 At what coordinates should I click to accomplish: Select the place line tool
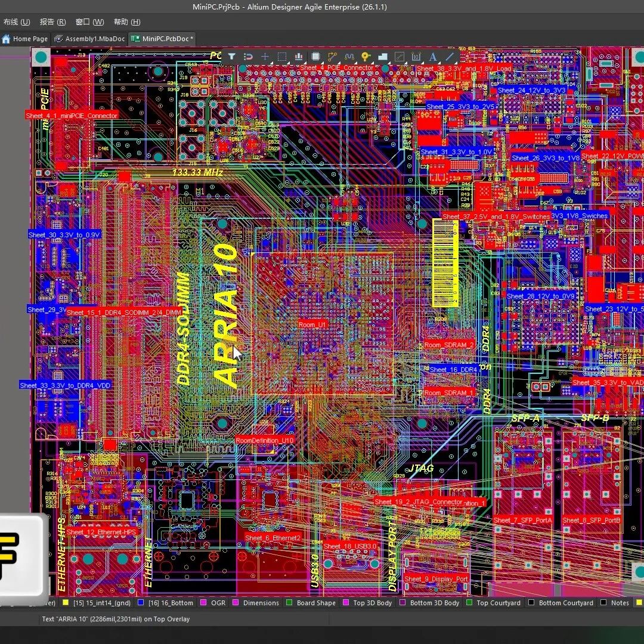point(450,57)
